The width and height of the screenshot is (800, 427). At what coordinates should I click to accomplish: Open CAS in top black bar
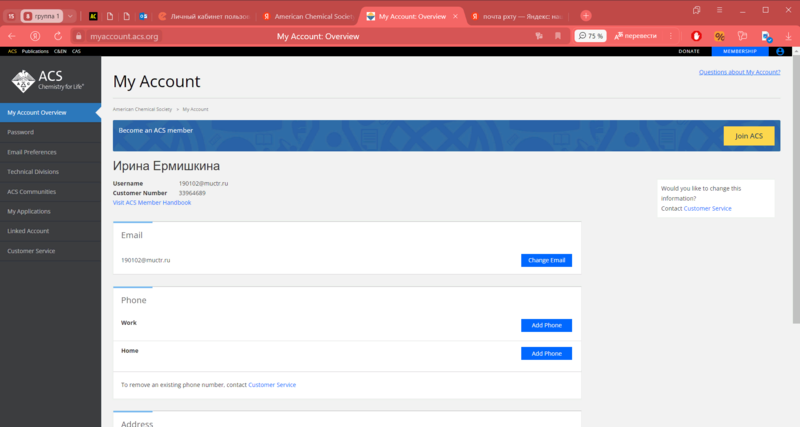tap(77, 51)
